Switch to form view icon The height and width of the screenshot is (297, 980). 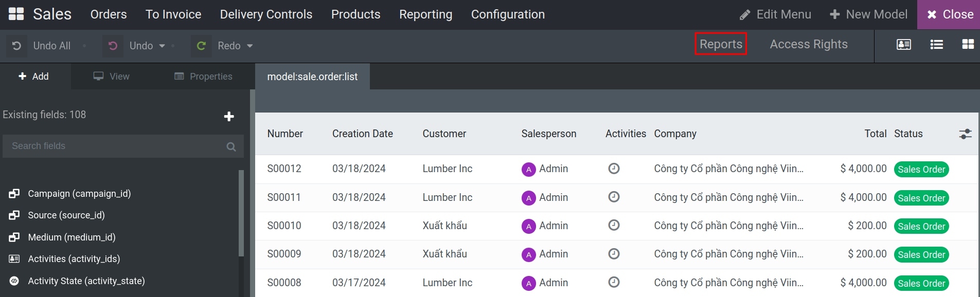[904, 45]
